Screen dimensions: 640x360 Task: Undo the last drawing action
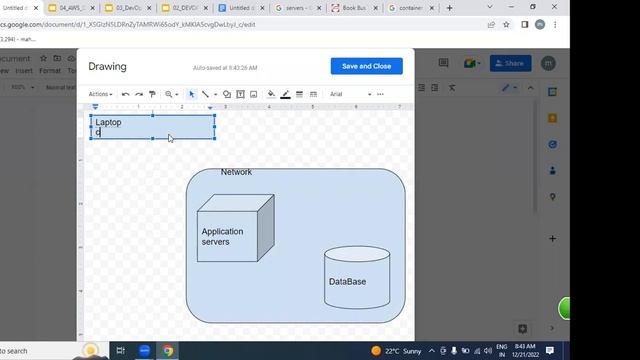click(x=125, y=94)
